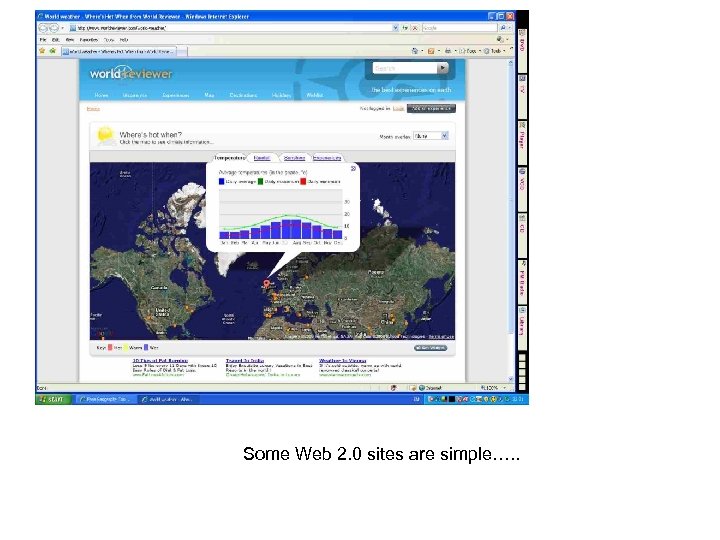The height and width of the screenshot is (540, 720).
Task: Click the magnifier search button in IE
Action: (x=502, y=28)
